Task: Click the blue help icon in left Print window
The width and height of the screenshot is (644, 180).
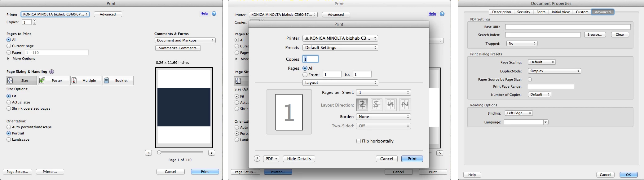Action: 214,14
